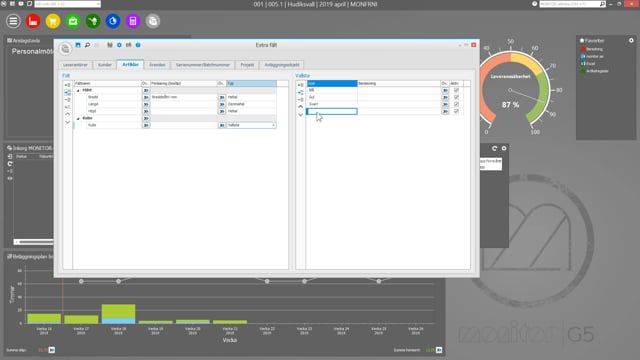Click the magnifier search icon in Extra fält
This screenshot has height=360, width=640.
87,45
